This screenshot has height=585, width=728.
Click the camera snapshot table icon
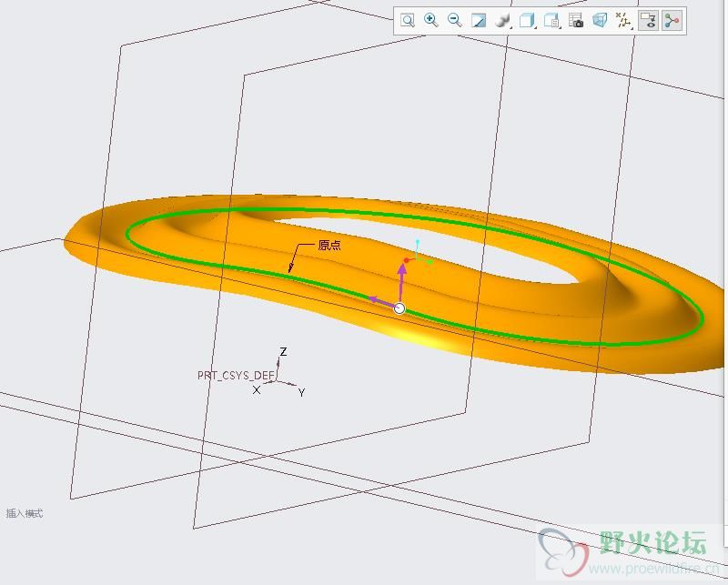pyautogui.click(x=576, y=20)
